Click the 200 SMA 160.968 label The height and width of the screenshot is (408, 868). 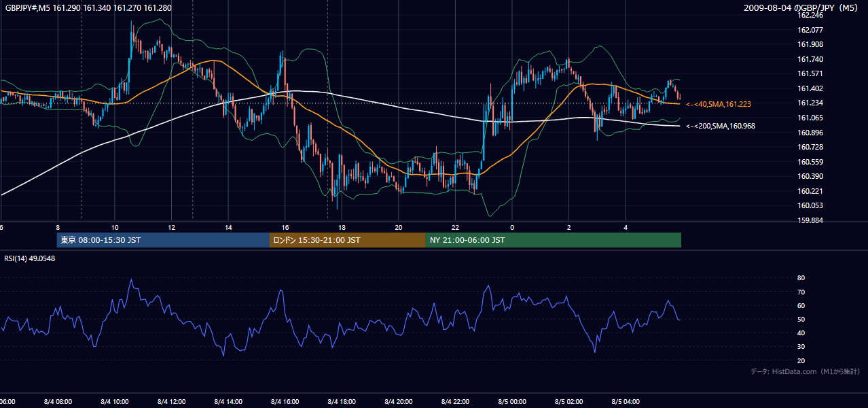click(721, 126)
